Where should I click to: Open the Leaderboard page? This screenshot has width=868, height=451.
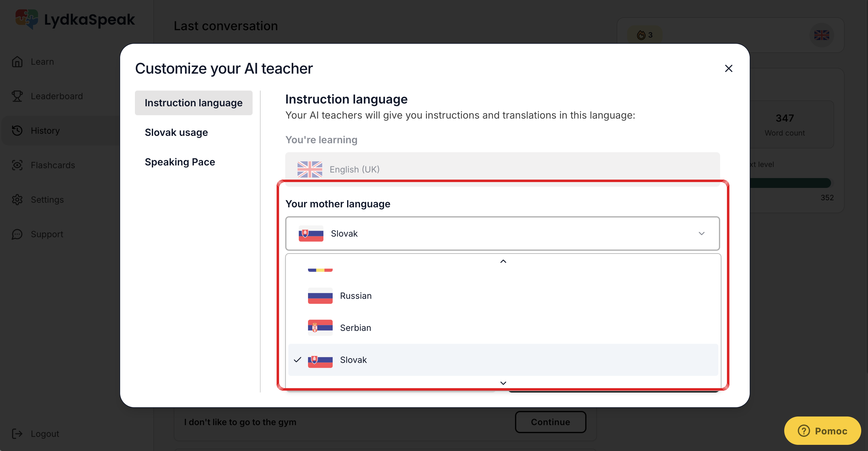pyautogui.click(x=57, y=96)
